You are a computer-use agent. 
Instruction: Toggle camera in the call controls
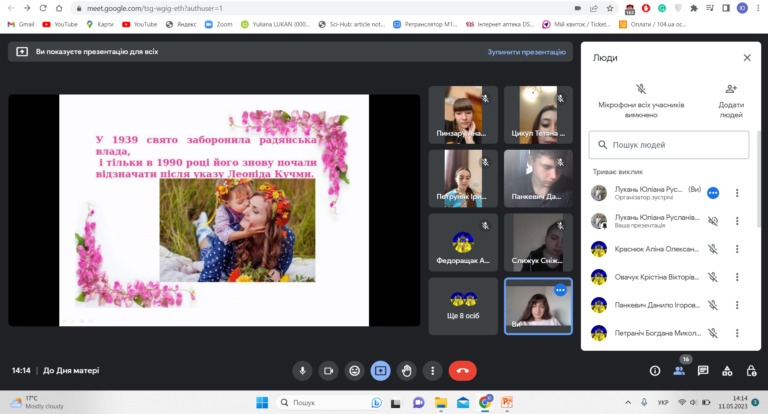point(328,370)
